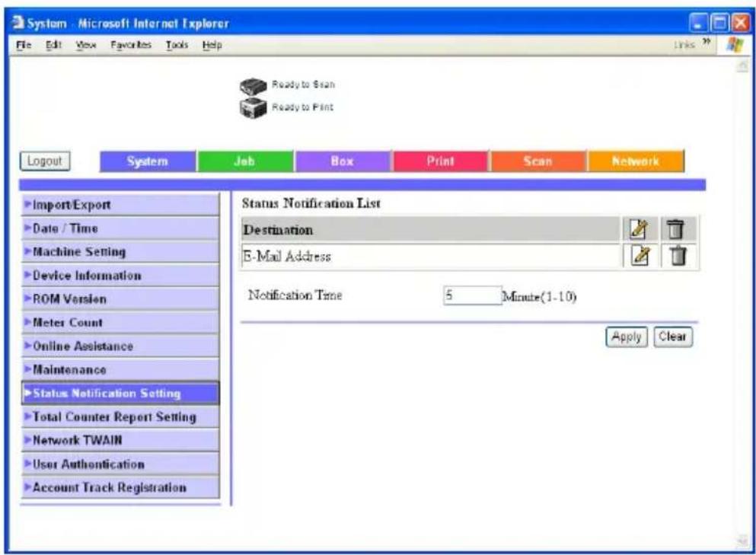756x555 pixels.
Task: Open the File menu
Action: coord(24,45)
